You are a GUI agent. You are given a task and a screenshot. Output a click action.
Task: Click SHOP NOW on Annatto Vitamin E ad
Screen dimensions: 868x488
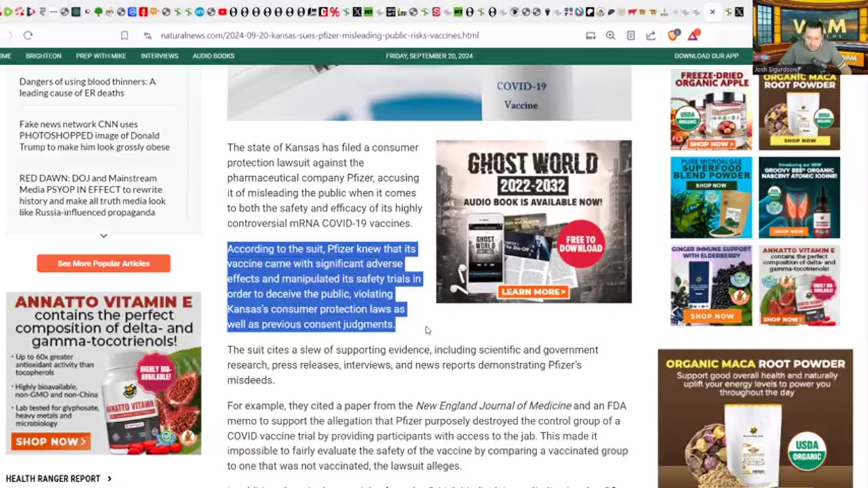pyautogui.click(x=50, y=441)
